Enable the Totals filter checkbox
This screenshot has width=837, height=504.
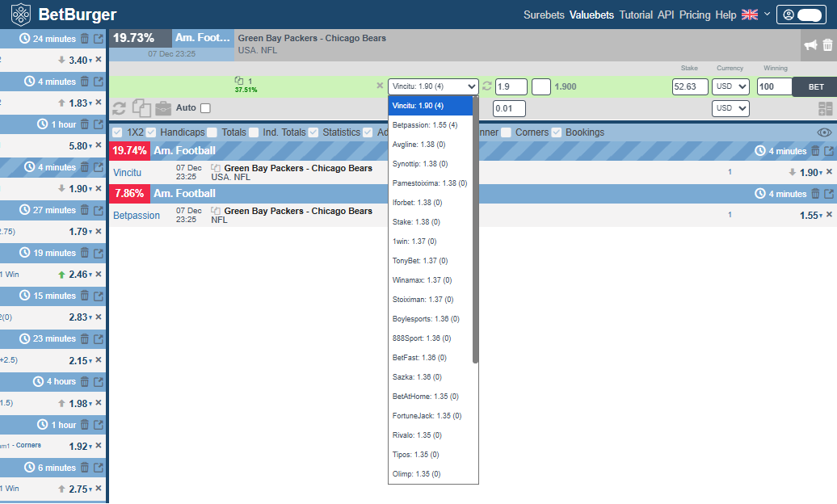point(212,132)
